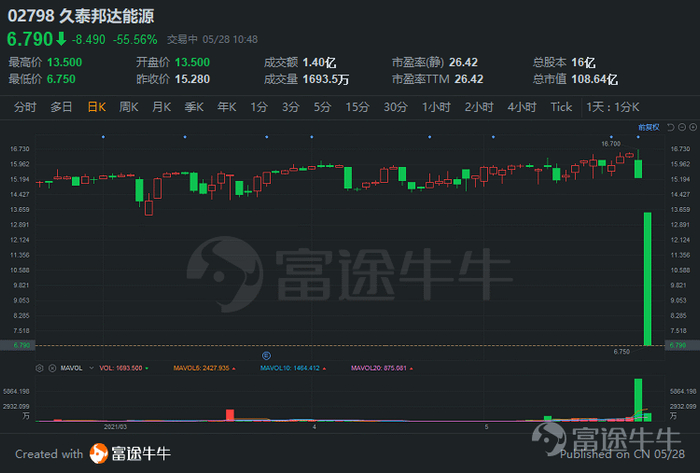Click the 开盘价 13.500 value

(x=192, y=62)
